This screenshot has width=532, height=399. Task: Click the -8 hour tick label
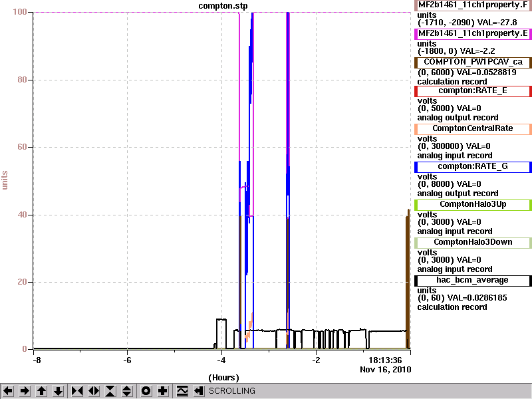pos(37,360)
